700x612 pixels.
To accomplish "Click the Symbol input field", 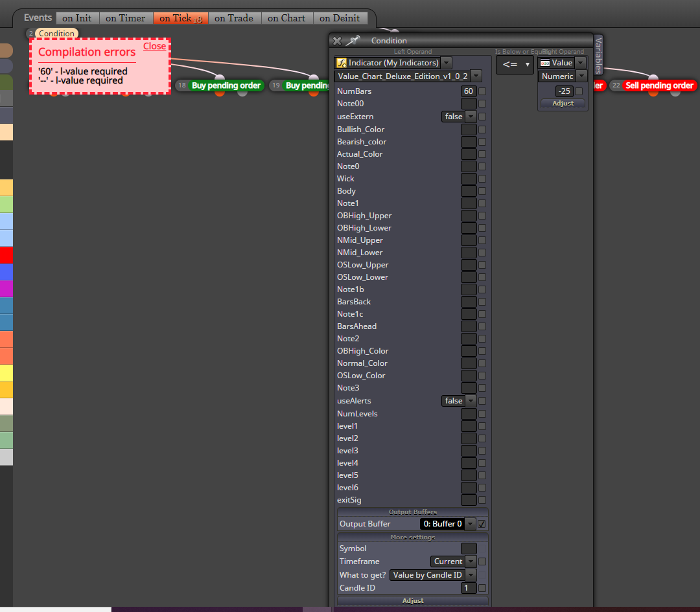I will click(x=469, y=549).
